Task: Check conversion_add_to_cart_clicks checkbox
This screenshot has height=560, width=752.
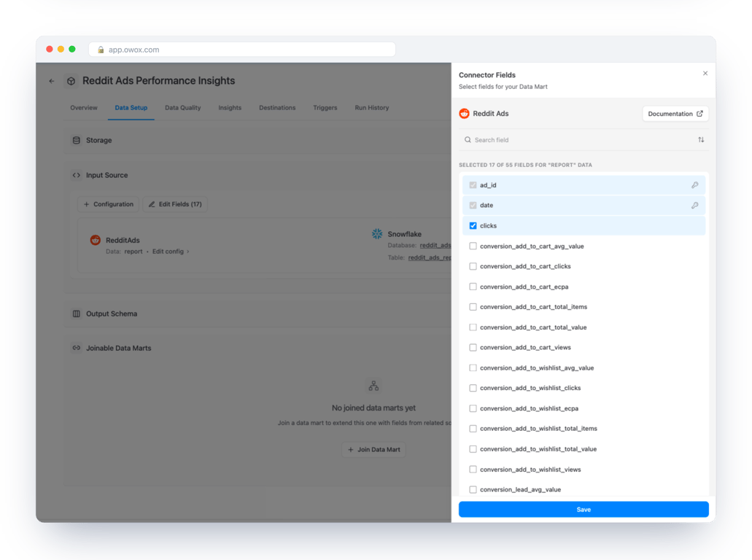Action: tap(473, 266)
